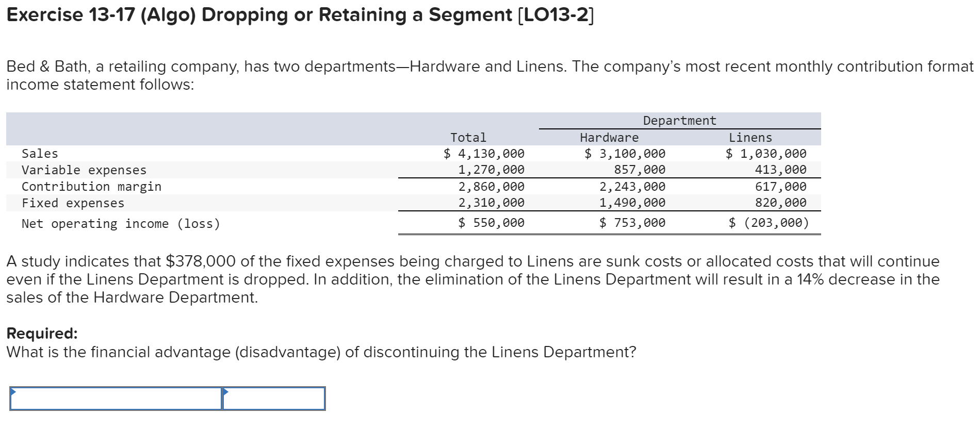980x430 pixels.
Task: Click the 'Total' column header
Action: click(468, 138)
